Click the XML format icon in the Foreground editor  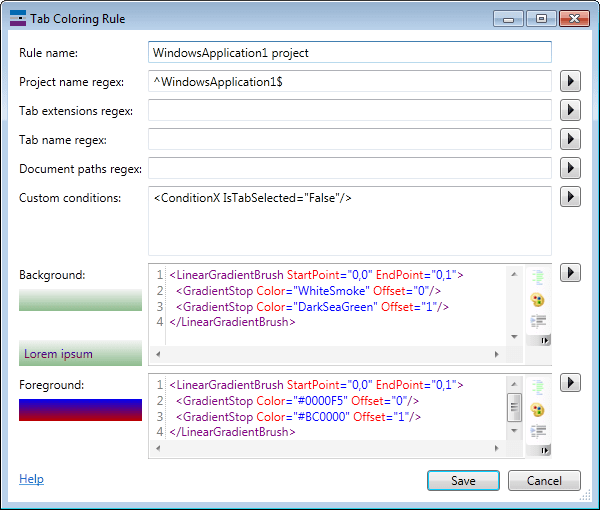click(538, 387)
